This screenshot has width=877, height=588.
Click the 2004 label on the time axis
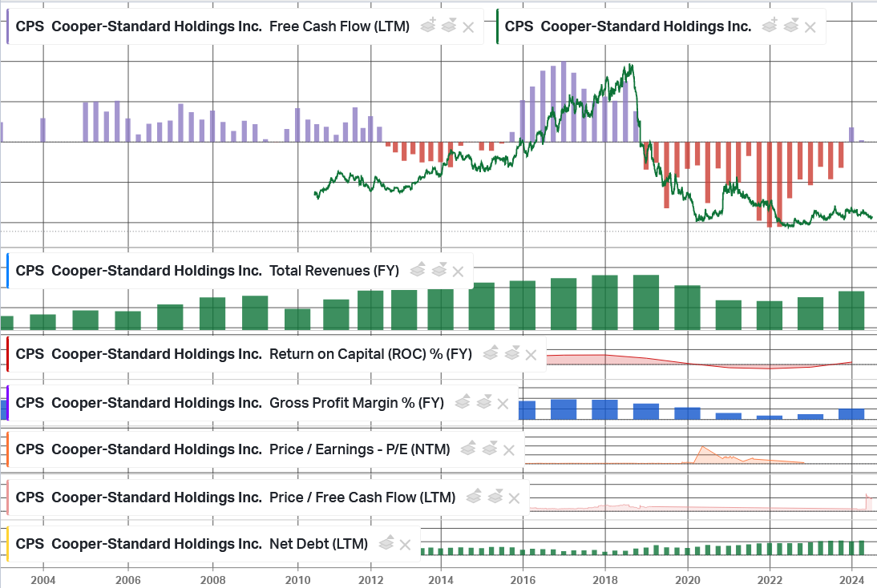pyautogui.click(x=43, y=580)
